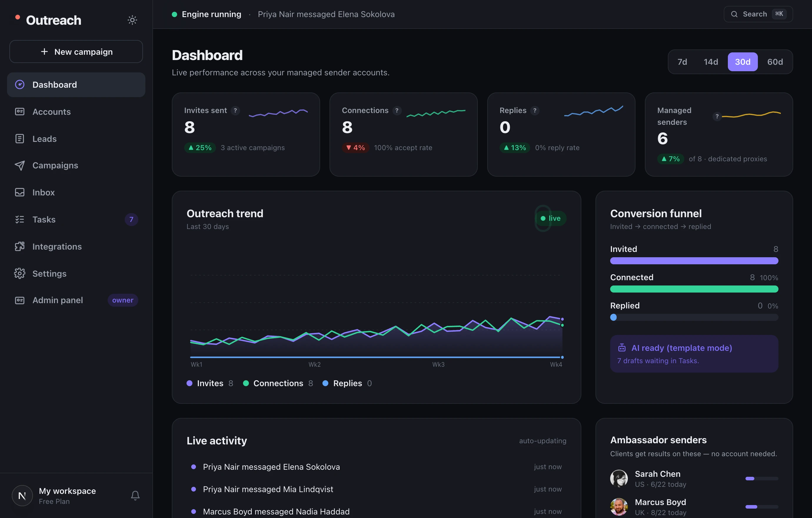This screenshot has width=812, height=518.
Task: Click the help icon beside Replies
Action: click(x=535, y=110)
